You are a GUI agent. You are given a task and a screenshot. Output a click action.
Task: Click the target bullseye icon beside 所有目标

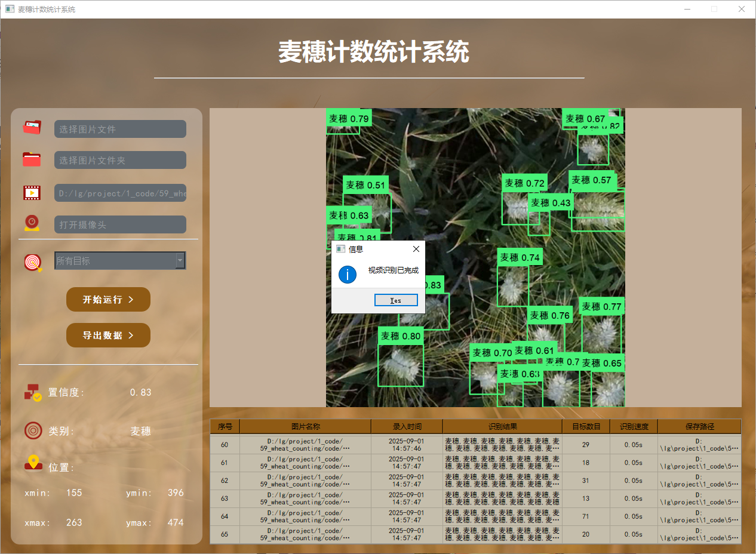point(33,262)
